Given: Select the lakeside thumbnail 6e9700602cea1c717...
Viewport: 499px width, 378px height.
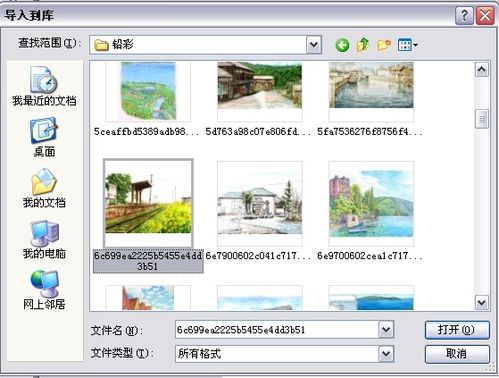Looking at the screenshot, I should [x=371, y=203].
